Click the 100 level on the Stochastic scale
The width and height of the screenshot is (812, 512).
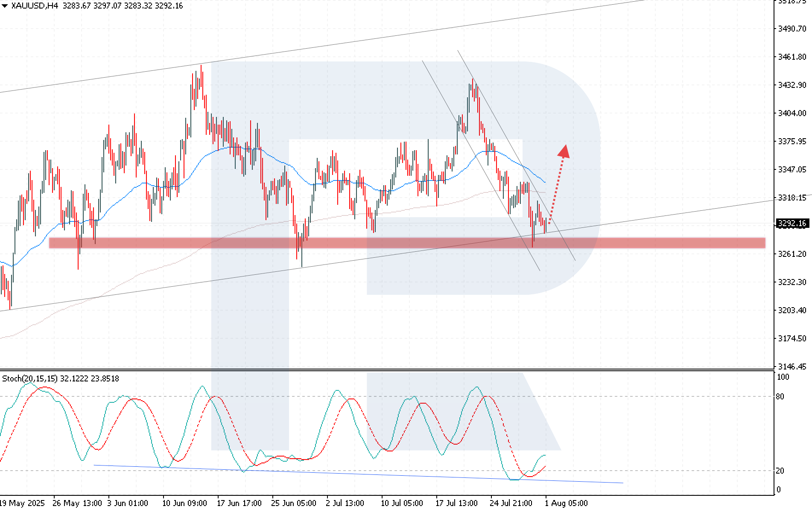click(783, 377)
